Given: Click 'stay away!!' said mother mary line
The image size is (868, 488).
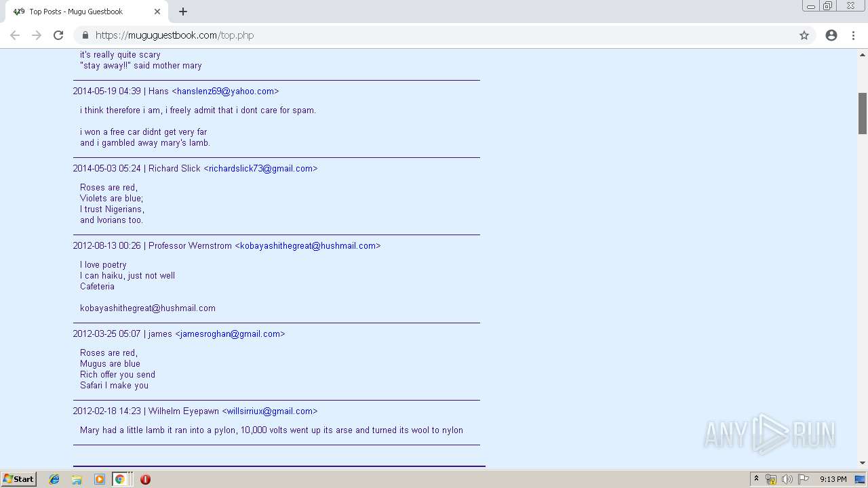Looking at the screenshot, I should [141, 66].
